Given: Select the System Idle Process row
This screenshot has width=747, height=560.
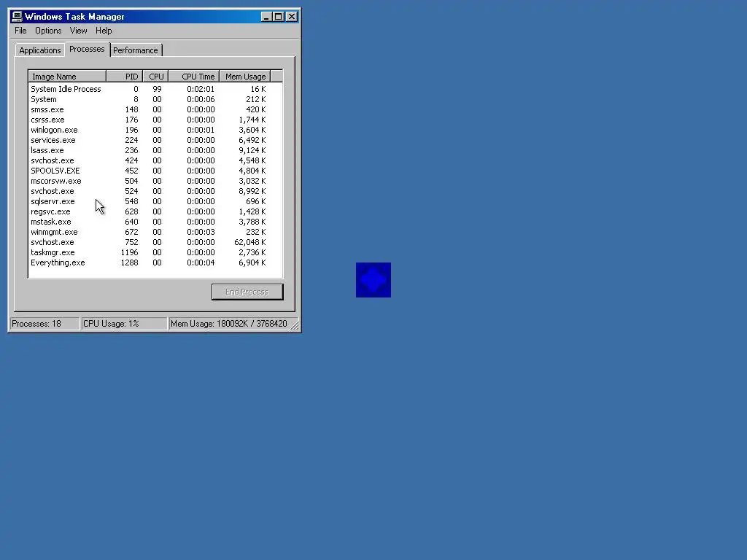Looking at the screenshot, I should tap(155, 89).
